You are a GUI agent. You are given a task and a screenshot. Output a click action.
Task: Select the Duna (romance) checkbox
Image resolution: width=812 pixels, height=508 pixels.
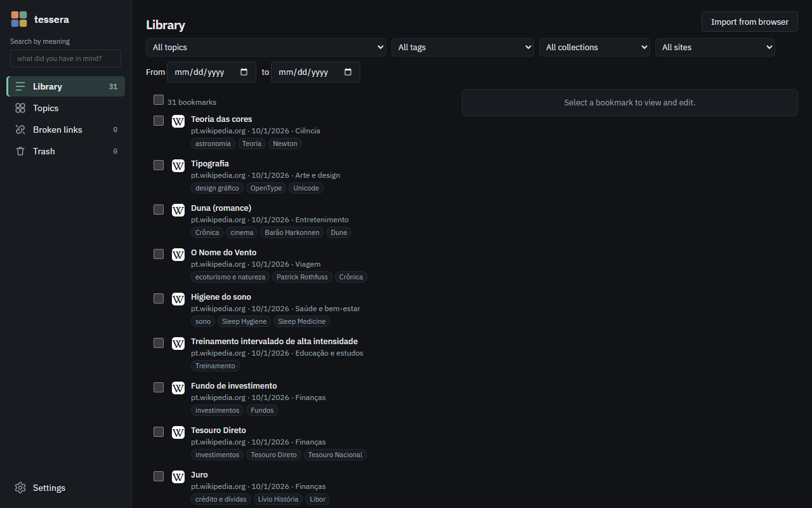159,210
